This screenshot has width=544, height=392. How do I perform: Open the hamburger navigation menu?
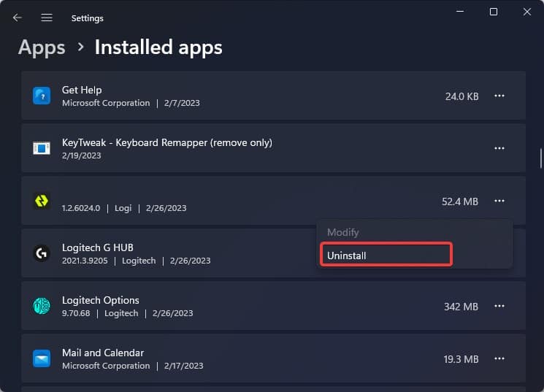47,18
